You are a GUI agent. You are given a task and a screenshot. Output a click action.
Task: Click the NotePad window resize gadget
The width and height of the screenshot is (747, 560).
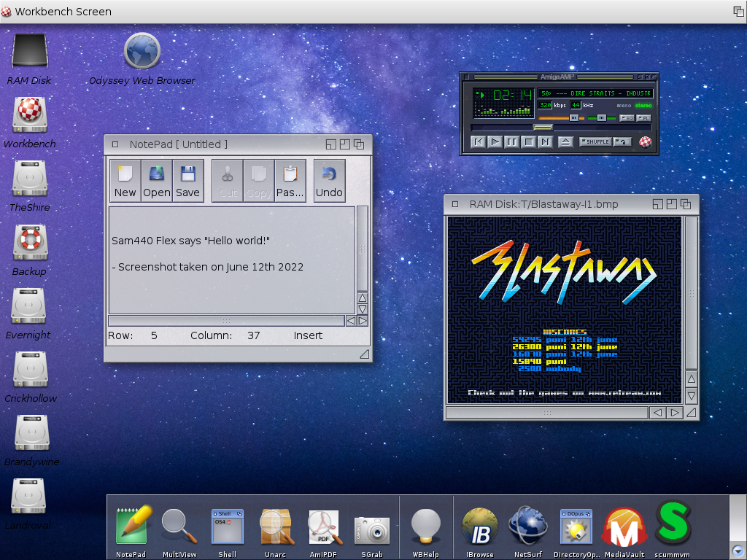pyautogui.click(x=365, y=354)
